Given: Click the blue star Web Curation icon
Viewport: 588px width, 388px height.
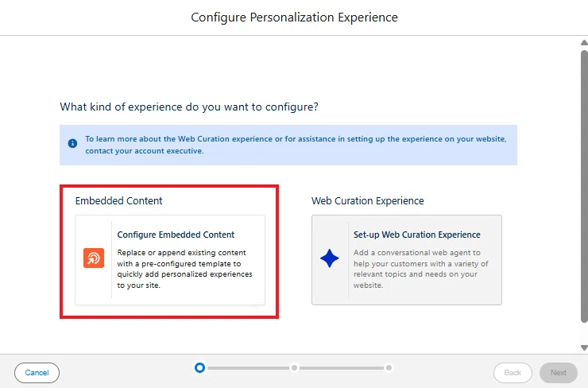Looking at the screenshot, I should [x=330, y=258].
